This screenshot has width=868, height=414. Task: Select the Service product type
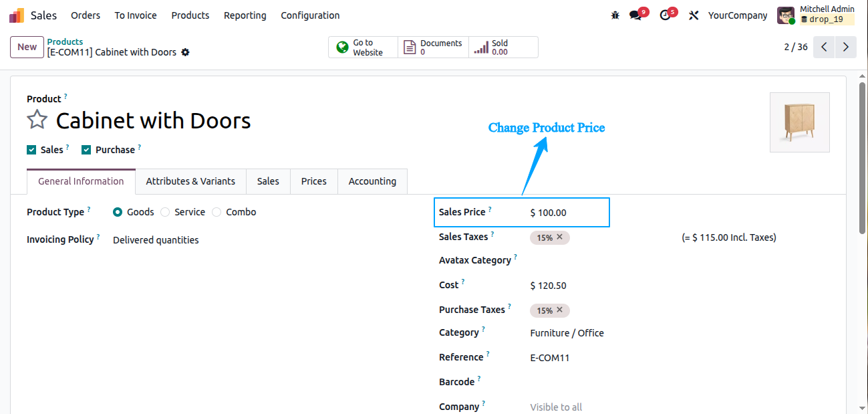(165, 212)
